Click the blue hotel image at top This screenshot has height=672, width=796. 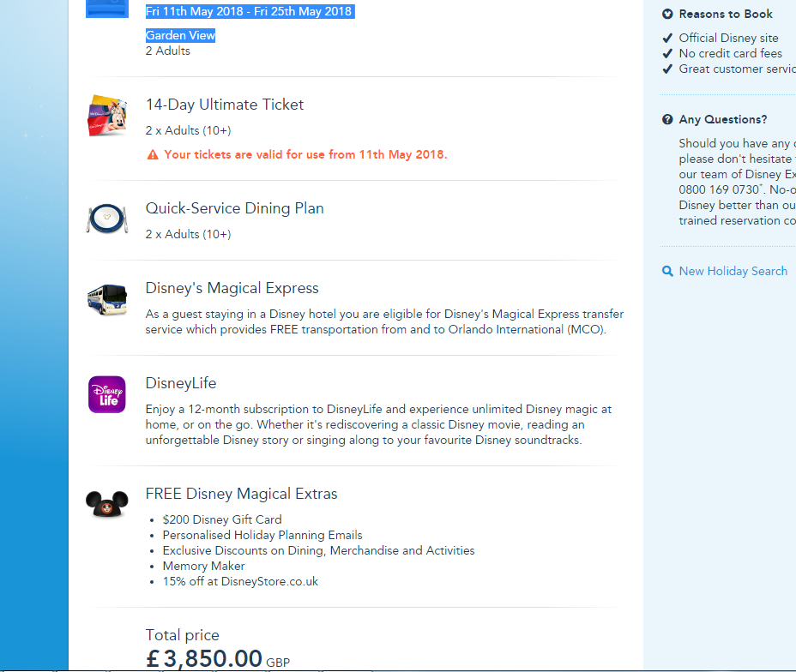click(x=107, y=9)
